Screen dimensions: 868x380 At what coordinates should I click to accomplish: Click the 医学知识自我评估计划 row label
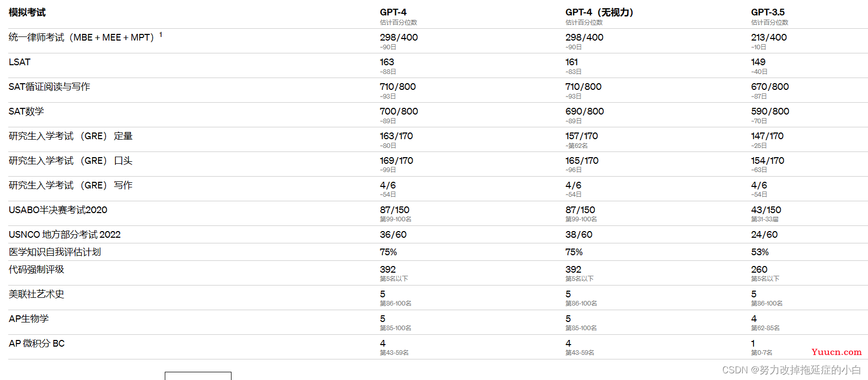pyautogui.click(x=55, y=252)
